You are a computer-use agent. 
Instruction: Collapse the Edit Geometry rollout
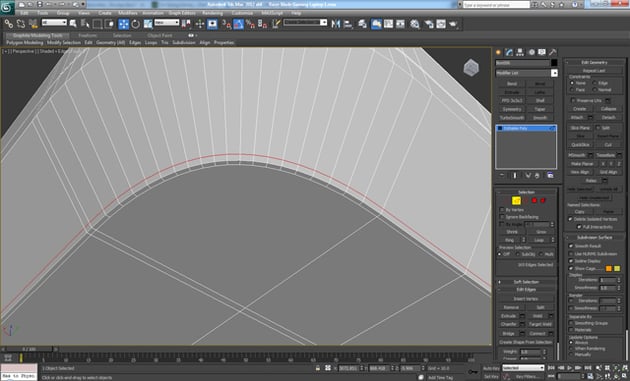point(595,62)
